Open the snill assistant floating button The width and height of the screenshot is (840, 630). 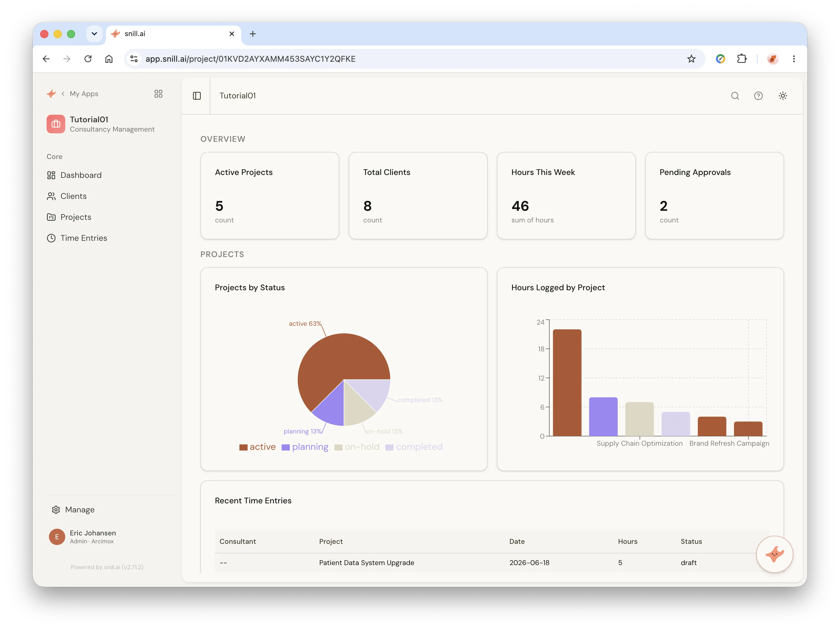tap(774, 554)
